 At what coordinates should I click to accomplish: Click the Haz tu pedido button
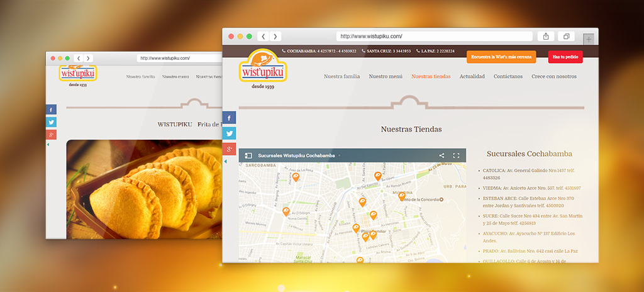[x=565, y=57]
